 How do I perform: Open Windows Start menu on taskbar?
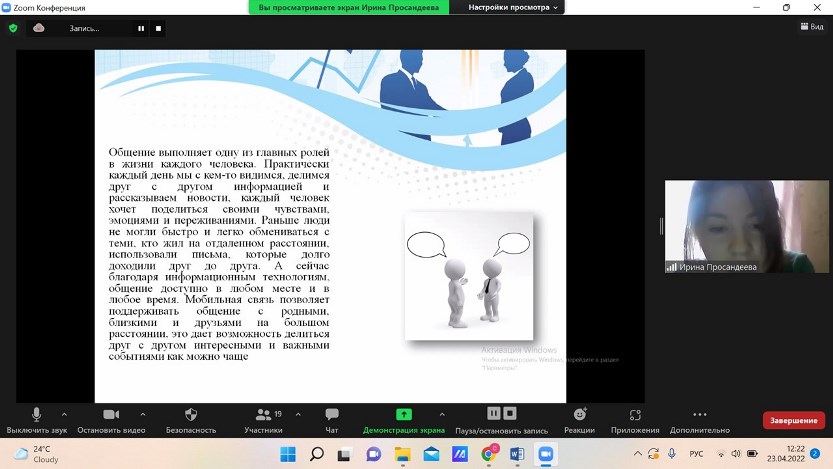coord(288,454)
